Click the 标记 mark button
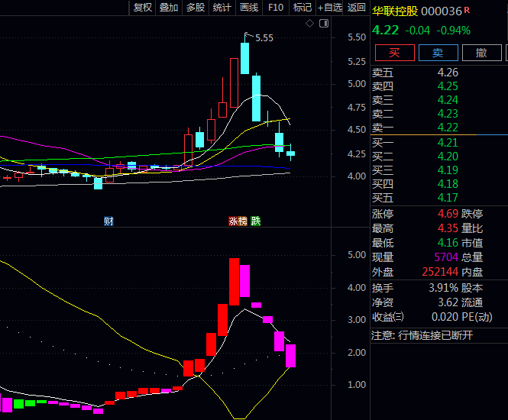 click(303, 8)
